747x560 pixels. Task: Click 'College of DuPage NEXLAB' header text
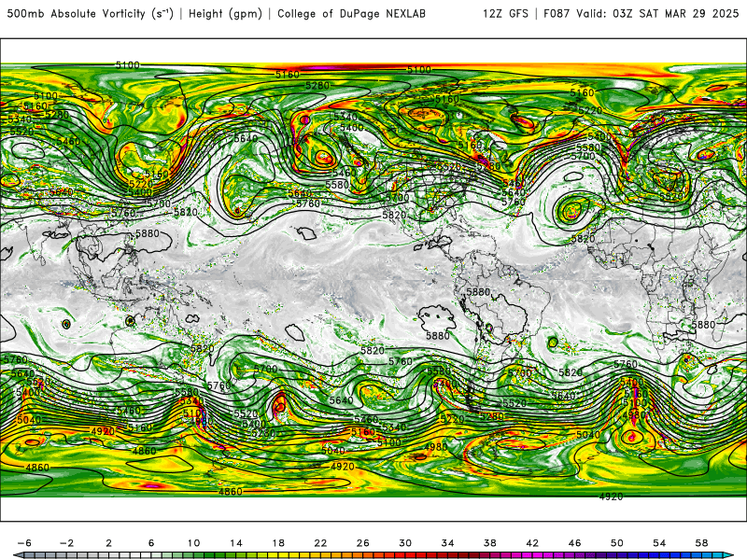click(351, 14)
